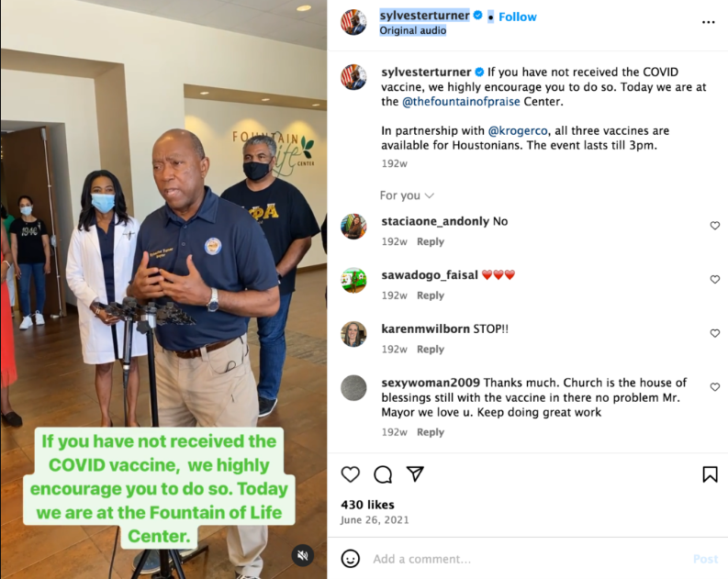
Task: Open @thefountainofpraise mention link
Action: [461, 102]
